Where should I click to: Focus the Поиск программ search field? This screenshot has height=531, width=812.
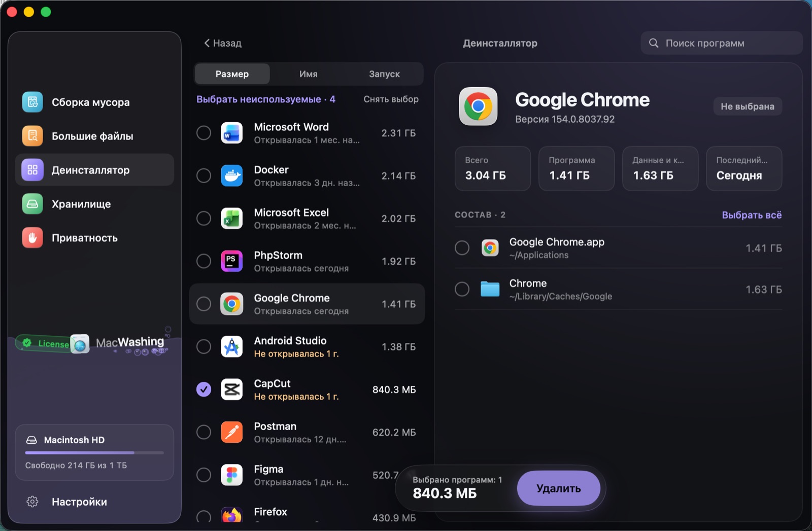[721, 43]
